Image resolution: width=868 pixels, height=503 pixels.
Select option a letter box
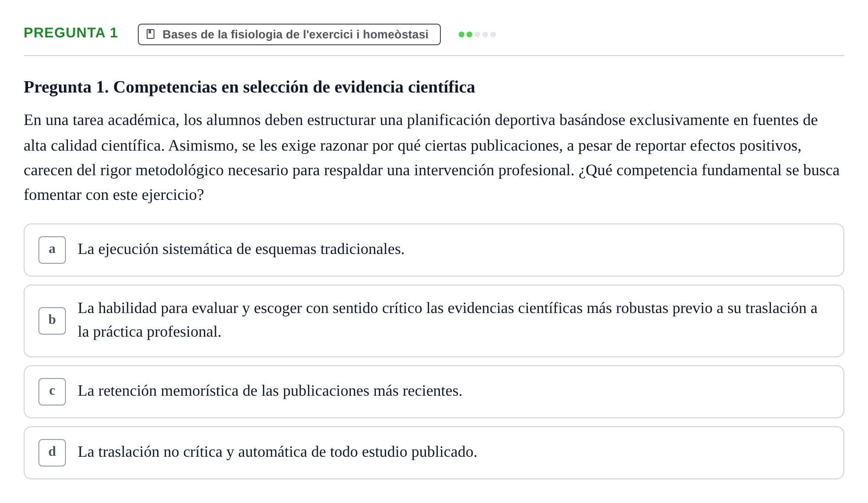(x=52, y=250)
